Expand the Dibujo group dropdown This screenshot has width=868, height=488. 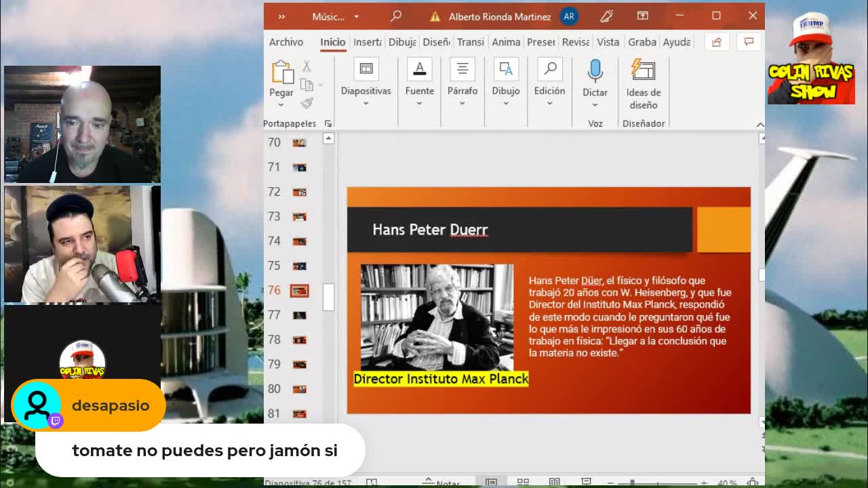[505, 104]
